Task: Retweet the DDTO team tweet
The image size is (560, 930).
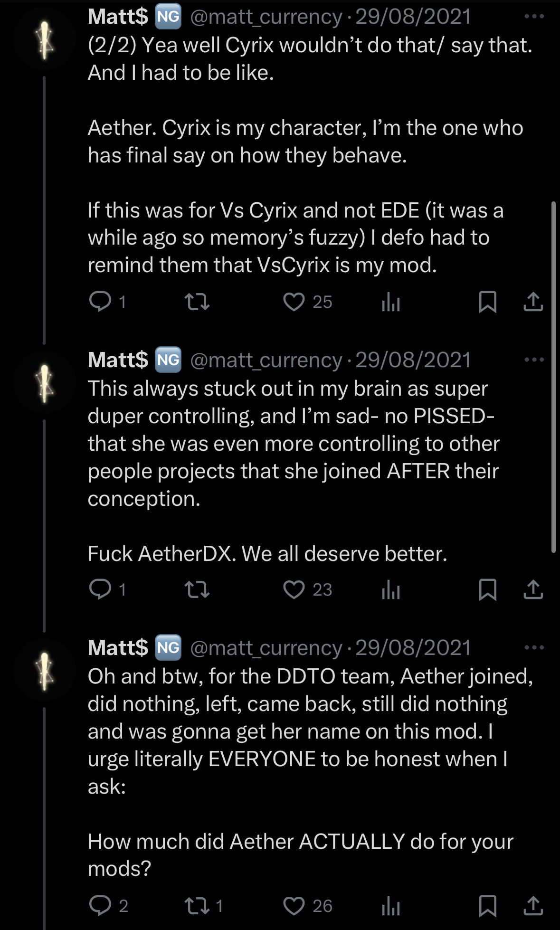Action: (x=197, y=906)
